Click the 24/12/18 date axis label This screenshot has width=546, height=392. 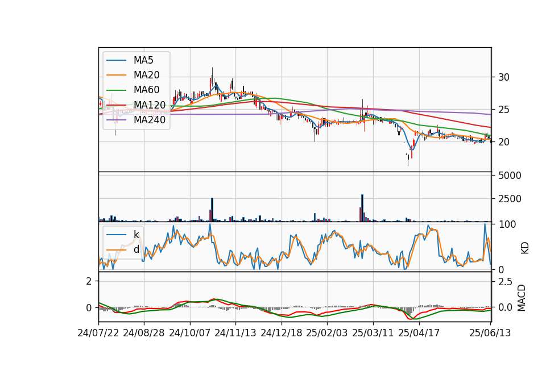point(282,333)
